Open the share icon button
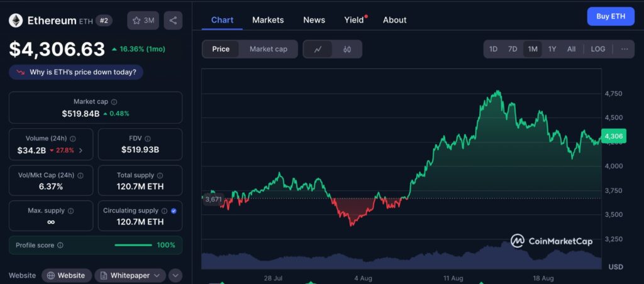The height and width of the screenshot is (284, 644). point(173,21)
